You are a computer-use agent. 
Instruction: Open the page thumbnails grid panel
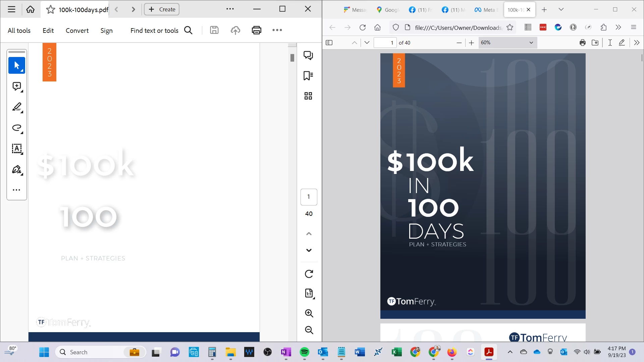308,96
